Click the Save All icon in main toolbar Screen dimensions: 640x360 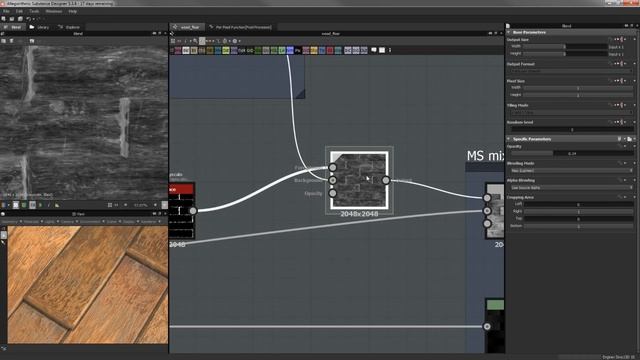pyautogui.click(x=20, y=19)
